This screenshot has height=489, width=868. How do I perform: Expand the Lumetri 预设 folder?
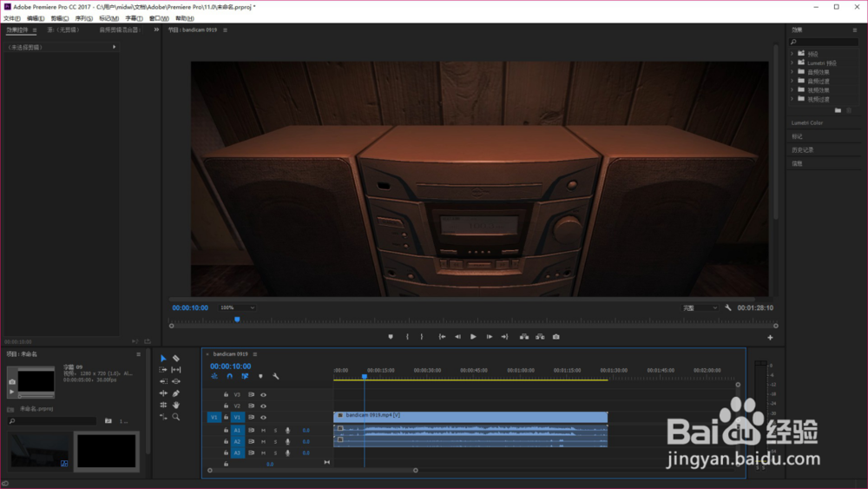pyautogui.click(x=792, y=63)
